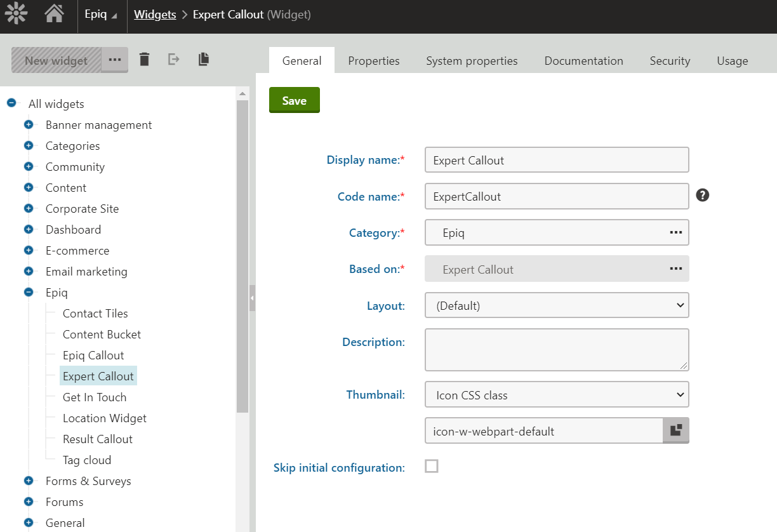
Task: Click the export widget icon
Action: (173, 60)
